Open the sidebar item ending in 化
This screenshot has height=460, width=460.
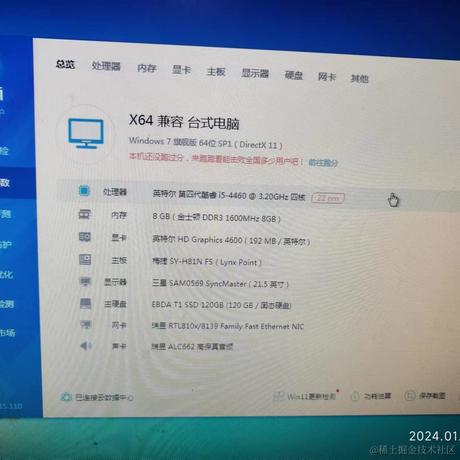coord(6,275)
